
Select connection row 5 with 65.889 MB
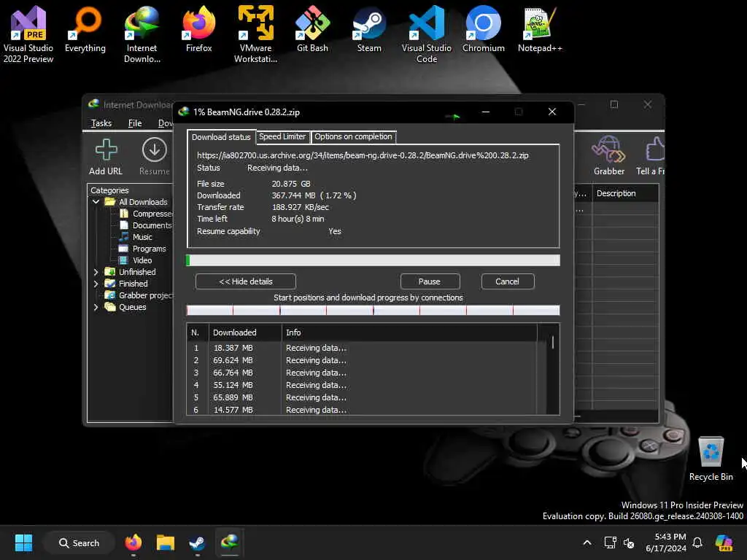point(362,397)
